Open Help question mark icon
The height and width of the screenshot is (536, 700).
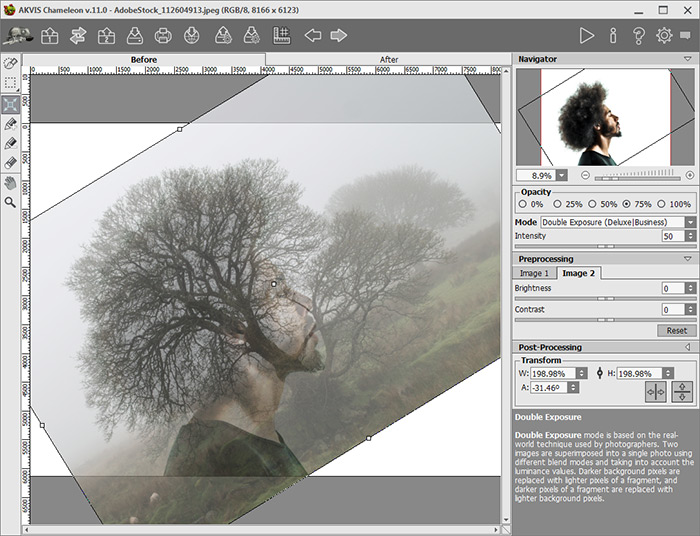click(639, 36)
